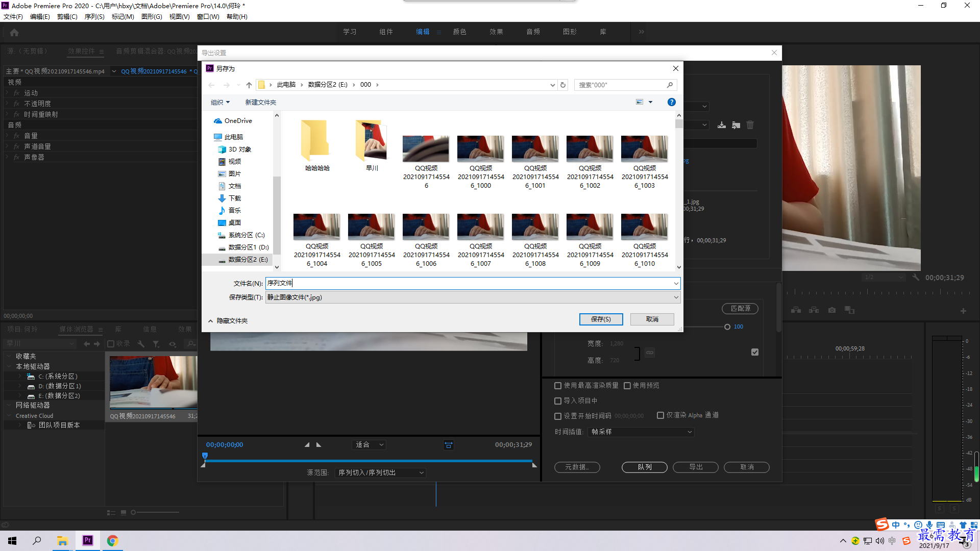
Task: Click the export frame camera icon
Action: click(832, 310)
